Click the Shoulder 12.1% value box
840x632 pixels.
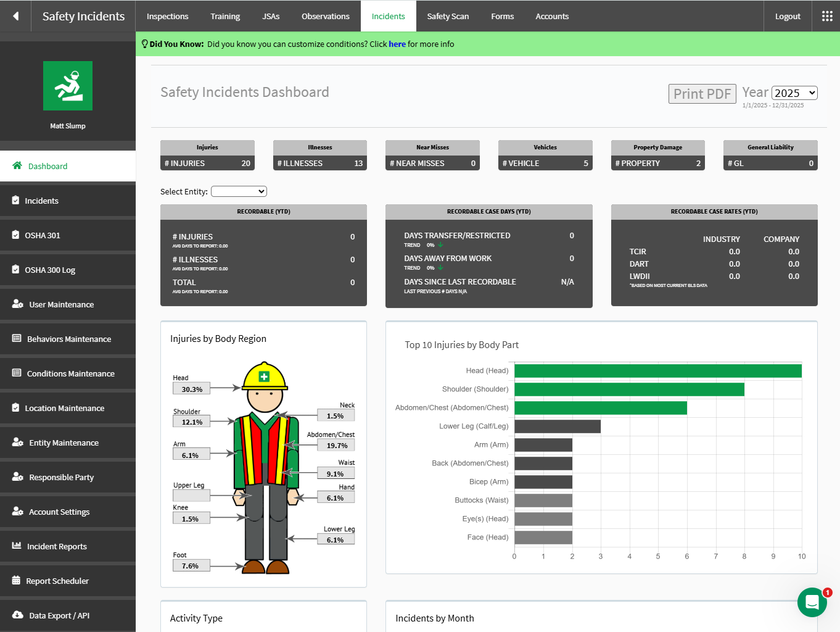click(x=192, y=422)
